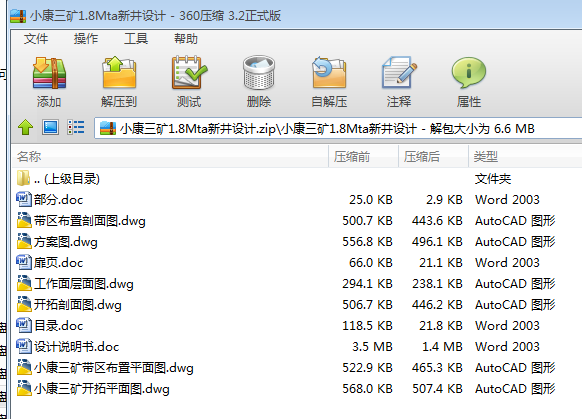Click the 属性 (Properties) info icon
Image resolution: width=582 pixels, height=419 pixels.
469,73
